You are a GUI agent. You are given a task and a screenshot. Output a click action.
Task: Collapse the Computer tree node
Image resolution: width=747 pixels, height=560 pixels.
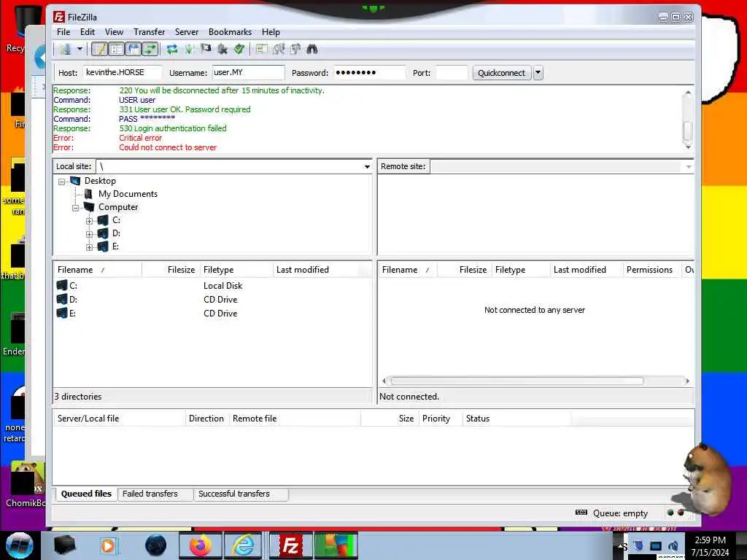(x=75, y=208)
